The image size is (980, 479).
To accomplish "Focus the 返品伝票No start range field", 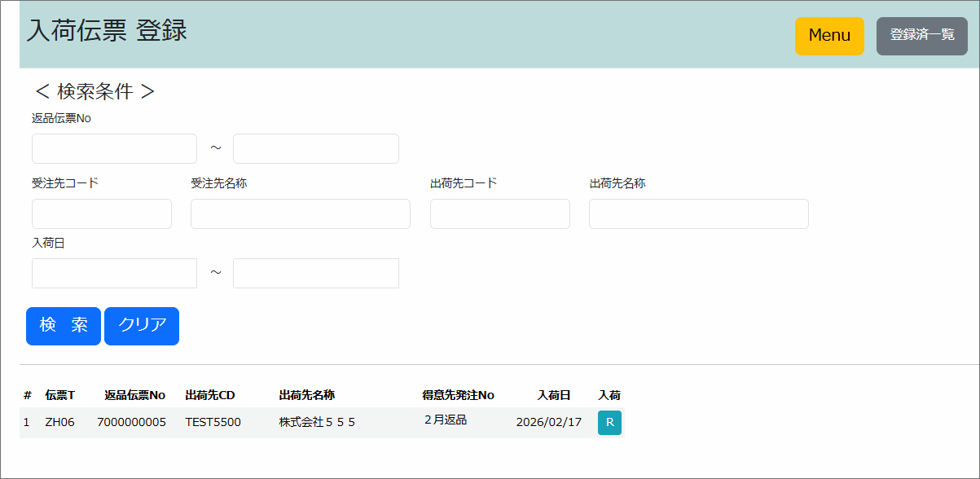I will pyautogui.click(x=114, y=149).
